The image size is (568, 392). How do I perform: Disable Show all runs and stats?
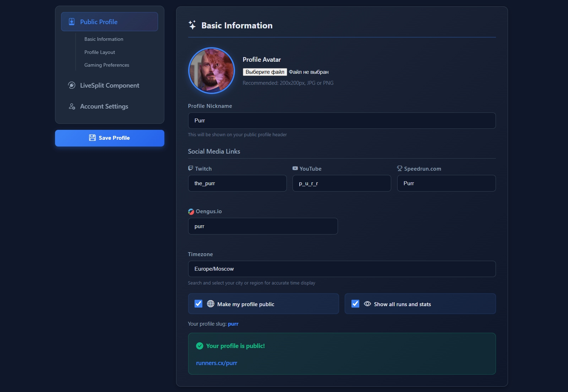click(x=355, y=304)
